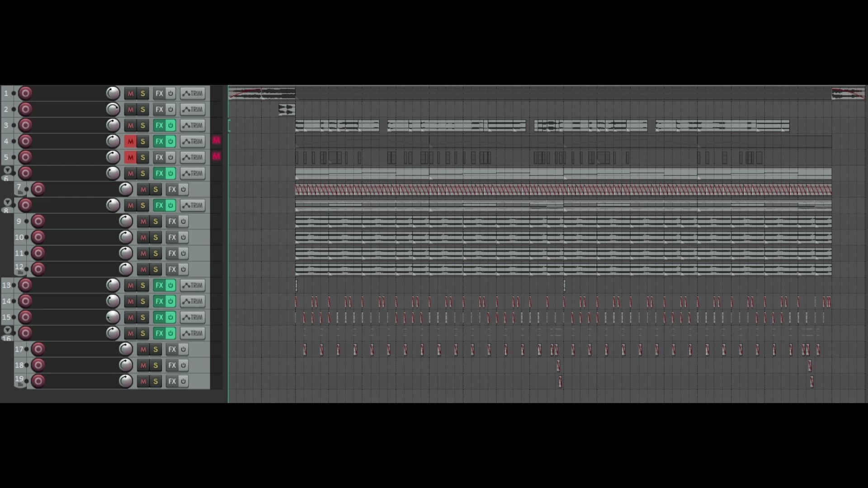
Task: Collapse the folder arrow on track 16
Action: pyautogui.click(x=7, y=330)
